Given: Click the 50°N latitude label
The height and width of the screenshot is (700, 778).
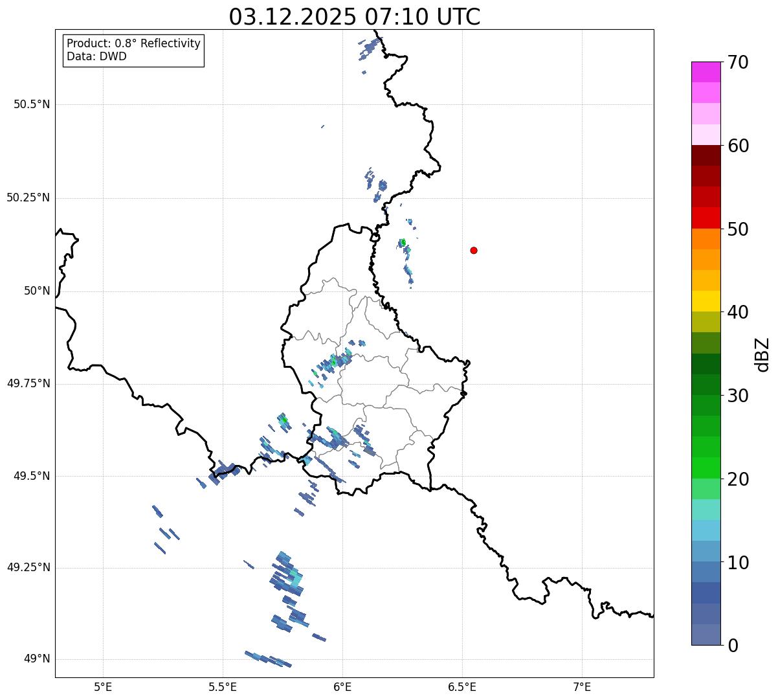Looking at the screenshot, I should point(37,291).
